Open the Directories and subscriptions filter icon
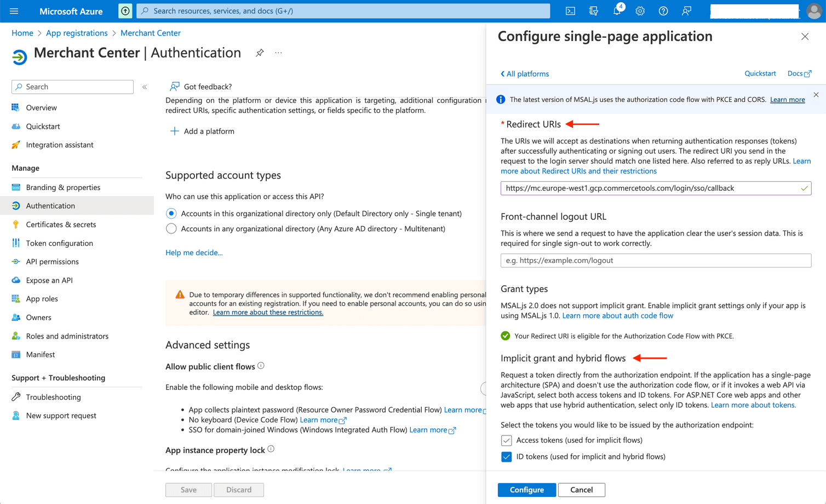 [593, 11]
